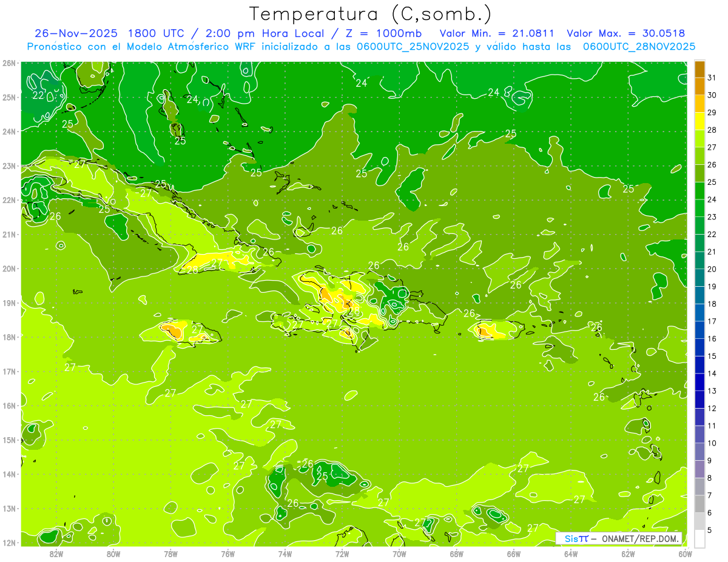The height and width of the screenshot is (562, 728).
Task: Click the 28 value on color scale
Action: (712, 130)
